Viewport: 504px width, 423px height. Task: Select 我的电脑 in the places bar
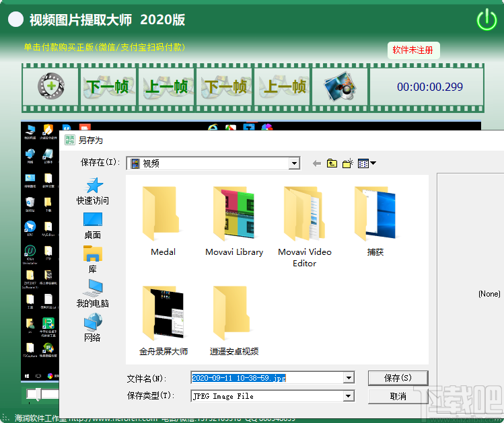[x=93, y=294]
